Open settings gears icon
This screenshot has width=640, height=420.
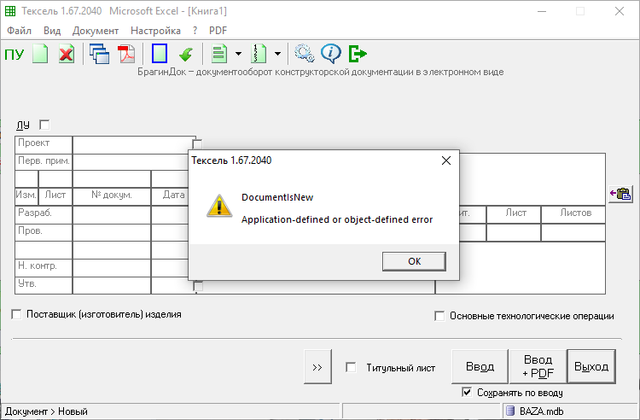pos(304,54)
